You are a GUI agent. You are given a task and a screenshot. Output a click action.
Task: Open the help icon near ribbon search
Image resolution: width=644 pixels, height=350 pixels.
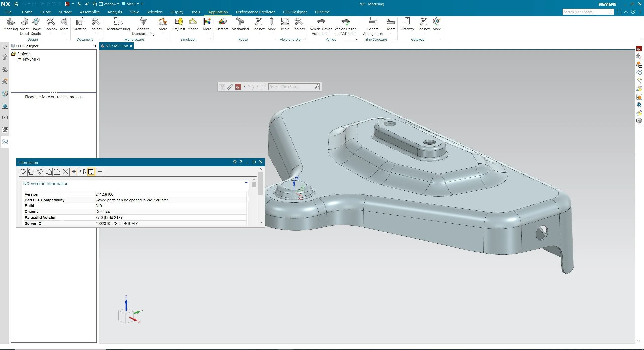633,12
